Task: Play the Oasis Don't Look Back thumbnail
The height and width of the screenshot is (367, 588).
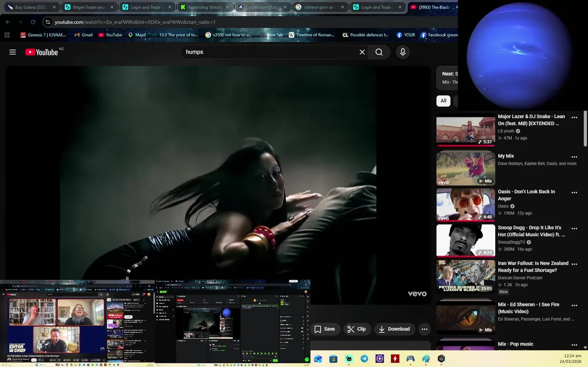Action: tap(465, 204)
